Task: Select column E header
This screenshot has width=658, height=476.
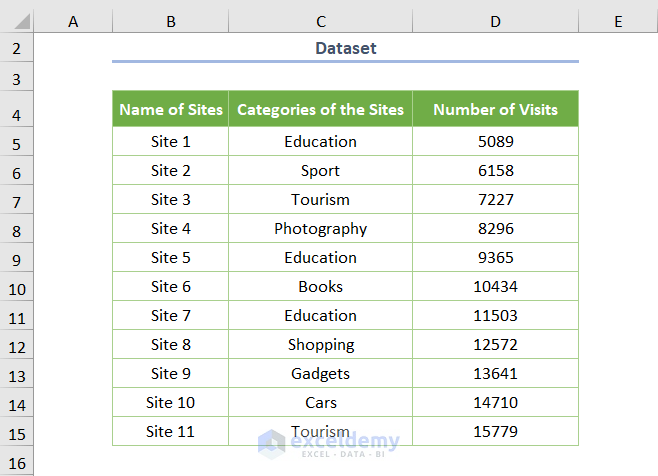Action: click(617, 21)
